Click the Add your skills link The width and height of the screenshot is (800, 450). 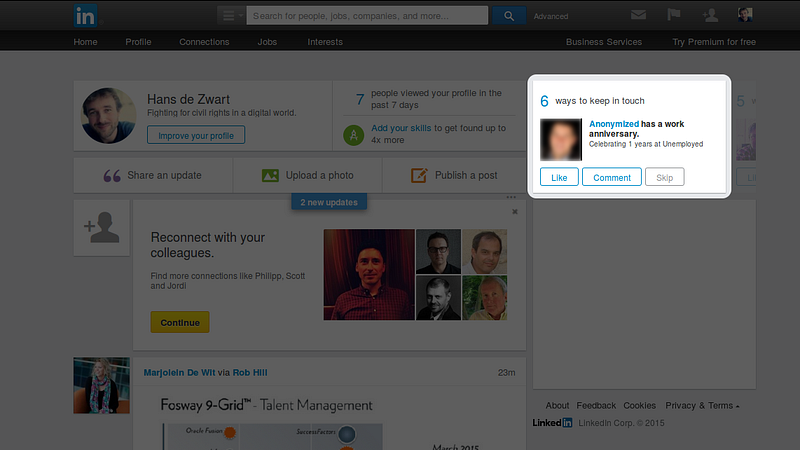(x=401, y=128)
